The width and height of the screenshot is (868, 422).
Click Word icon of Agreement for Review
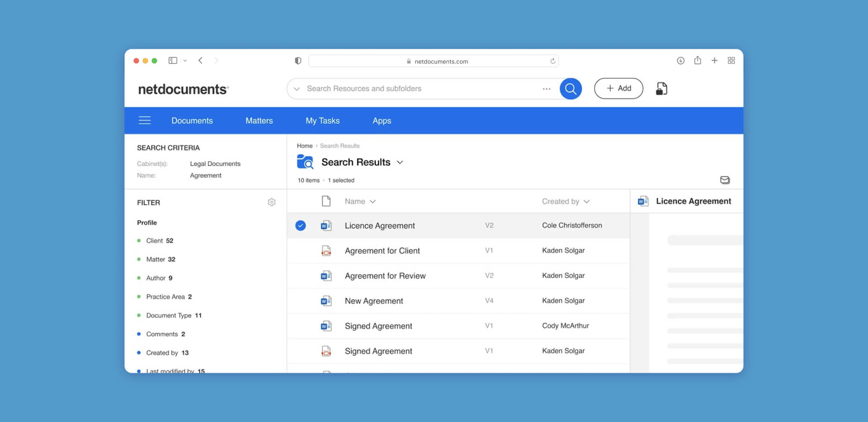pos(326,276)
